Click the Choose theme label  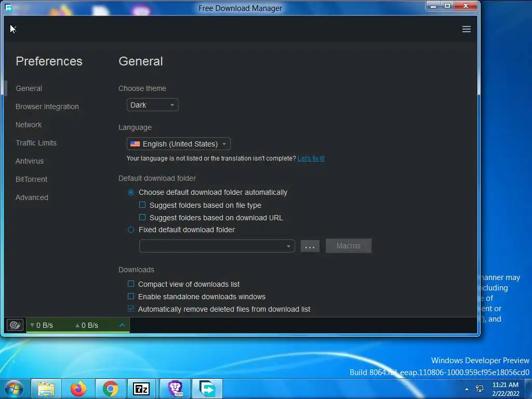pyautogui.click(x=142, y=88)
